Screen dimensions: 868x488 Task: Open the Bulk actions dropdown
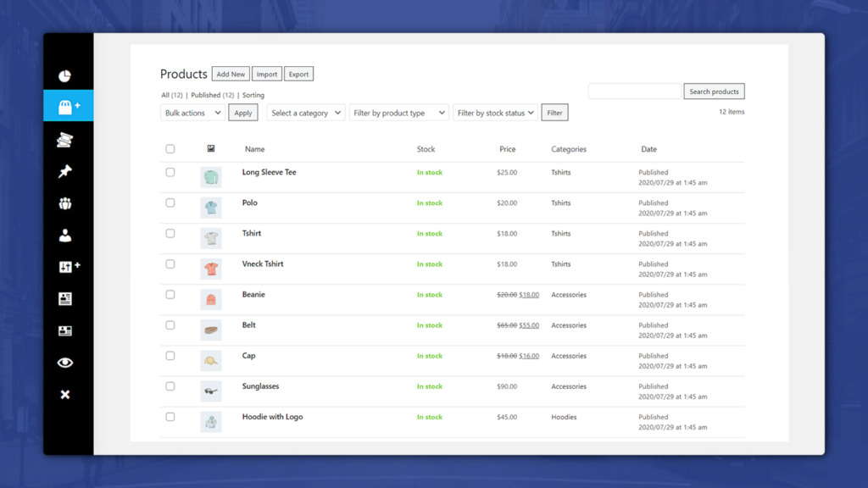click(x=192, y=113)
